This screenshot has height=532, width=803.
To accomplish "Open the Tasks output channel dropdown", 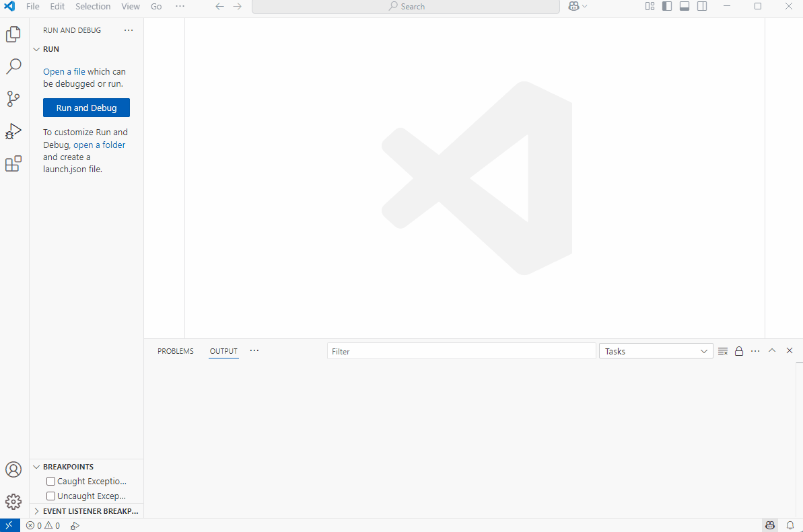I will [656, 351].
